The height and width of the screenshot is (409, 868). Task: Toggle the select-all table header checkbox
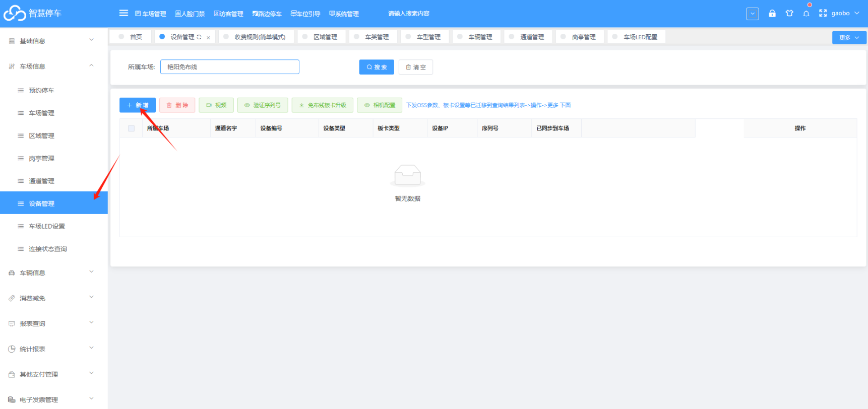click(132, 128)
